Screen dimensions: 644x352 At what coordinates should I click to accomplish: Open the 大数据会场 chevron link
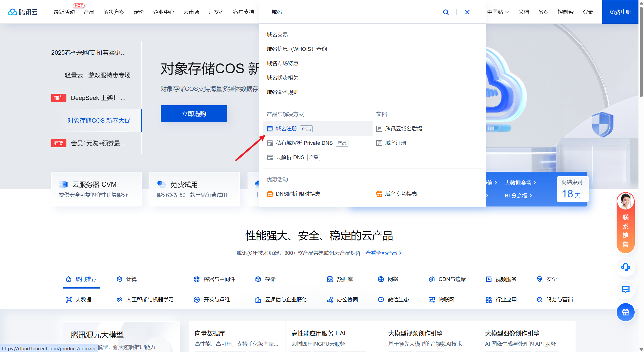[x=520, y=183]
